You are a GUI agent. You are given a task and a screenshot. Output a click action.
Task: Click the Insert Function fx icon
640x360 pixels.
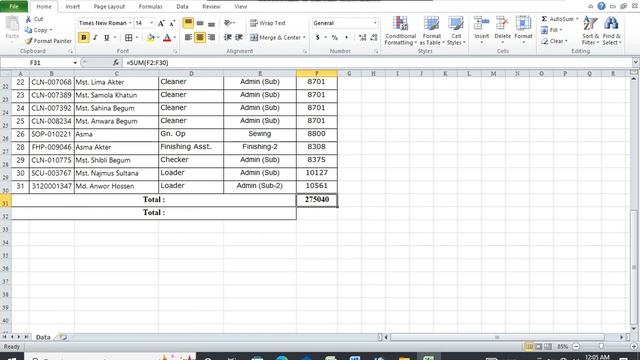pyautogui.click(x=116, y=62)
